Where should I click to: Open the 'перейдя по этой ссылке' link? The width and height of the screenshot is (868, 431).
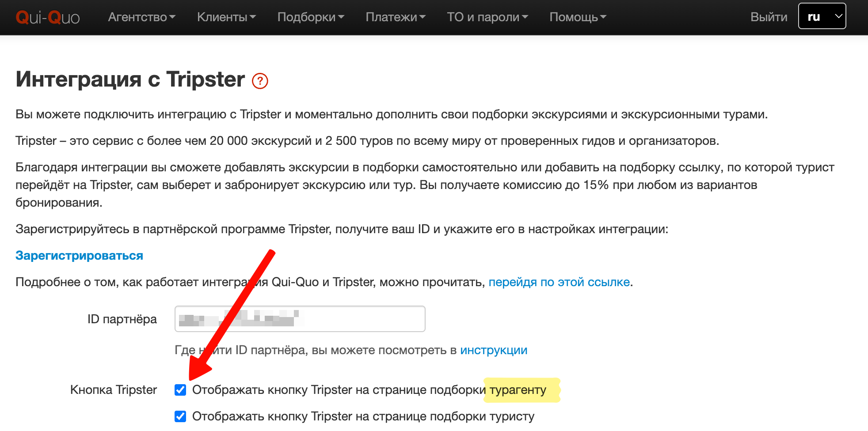[559, 282]
